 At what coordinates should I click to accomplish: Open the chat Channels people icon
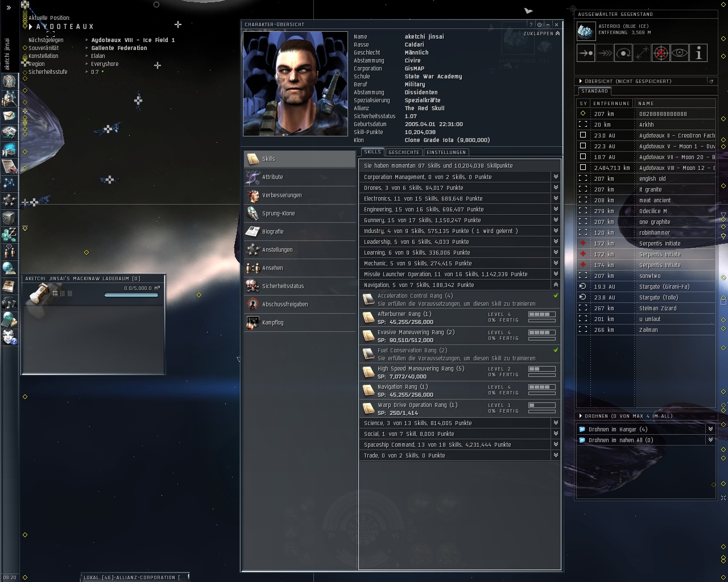(9, 251)
